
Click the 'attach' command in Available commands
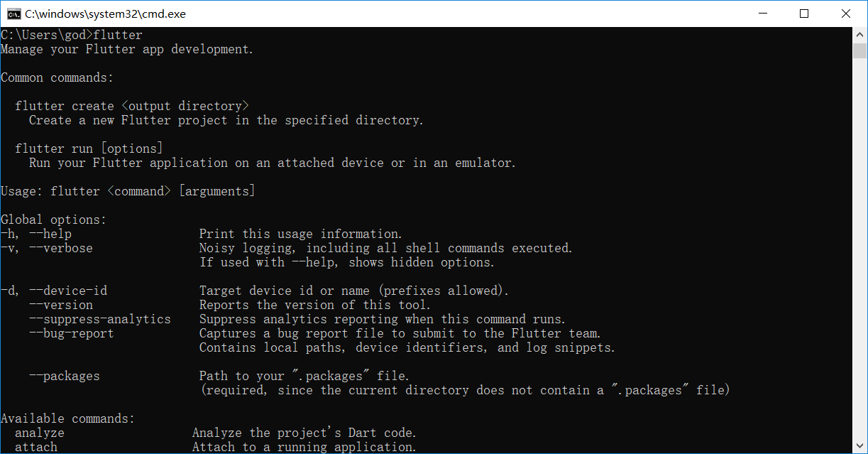36,447
